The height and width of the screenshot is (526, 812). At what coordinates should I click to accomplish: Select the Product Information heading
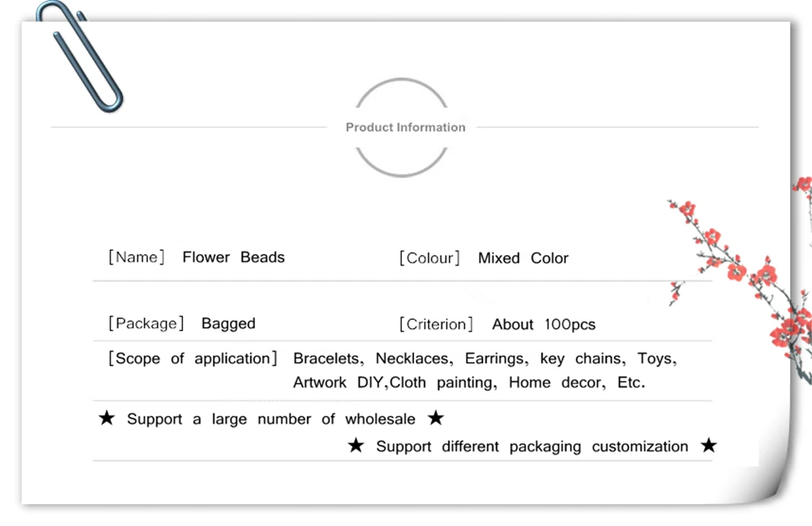click(x=405, y=127)
